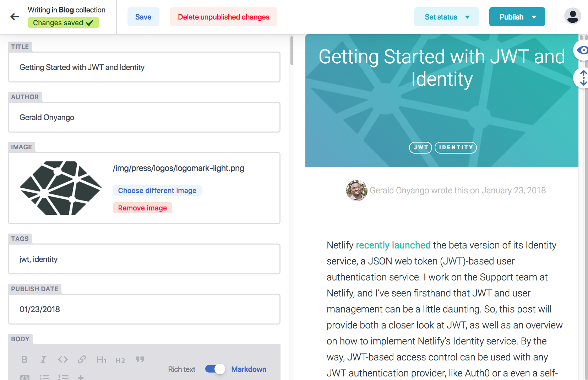The height and width of the screenshot is (380, 588).
Task: Remove the image
Action: tap(142, 208)
